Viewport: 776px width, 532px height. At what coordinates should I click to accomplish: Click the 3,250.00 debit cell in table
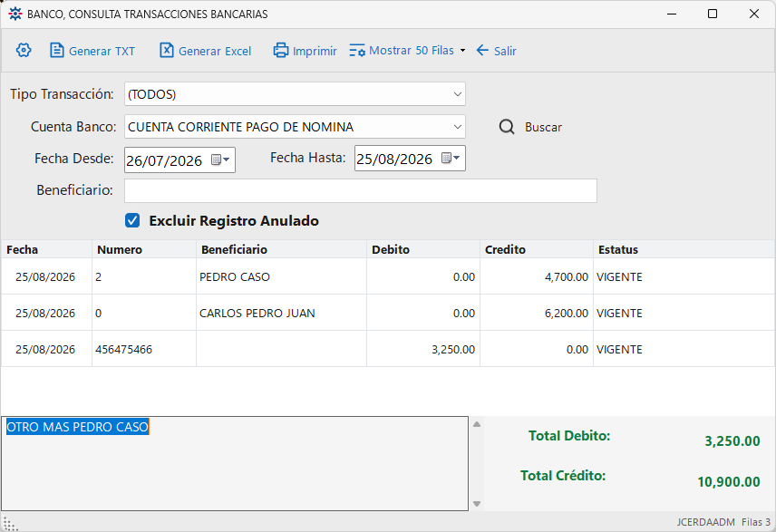click(x=423, y=350)
